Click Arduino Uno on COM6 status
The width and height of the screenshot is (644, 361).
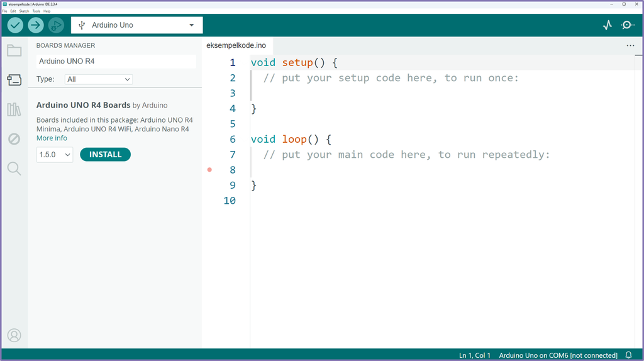[x=558, y=355]
